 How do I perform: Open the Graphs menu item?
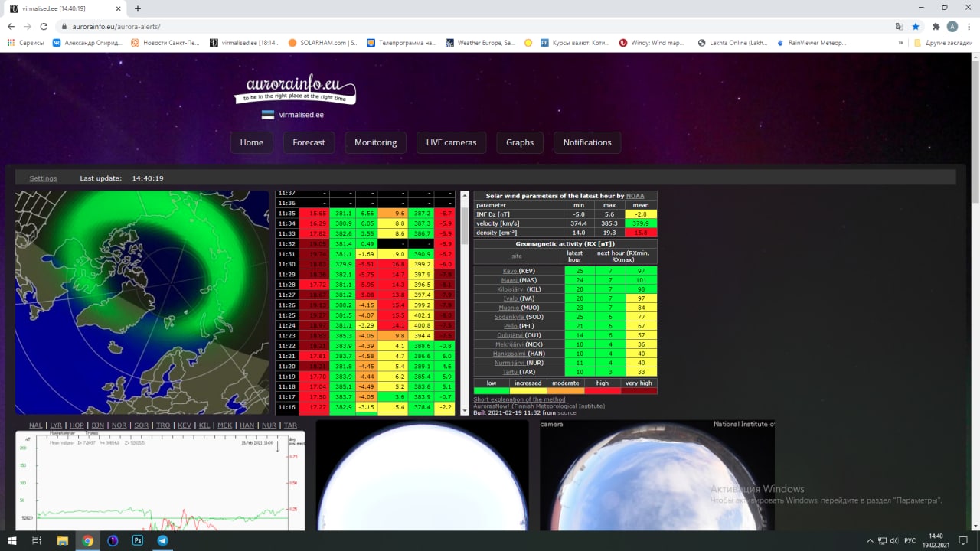tap(520, 142)
